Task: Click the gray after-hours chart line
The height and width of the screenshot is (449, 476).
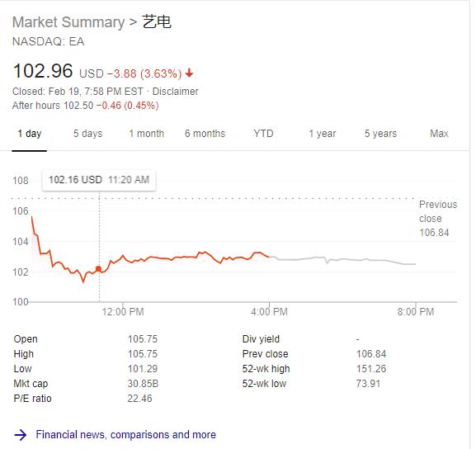Action: (x=342, y=260)
